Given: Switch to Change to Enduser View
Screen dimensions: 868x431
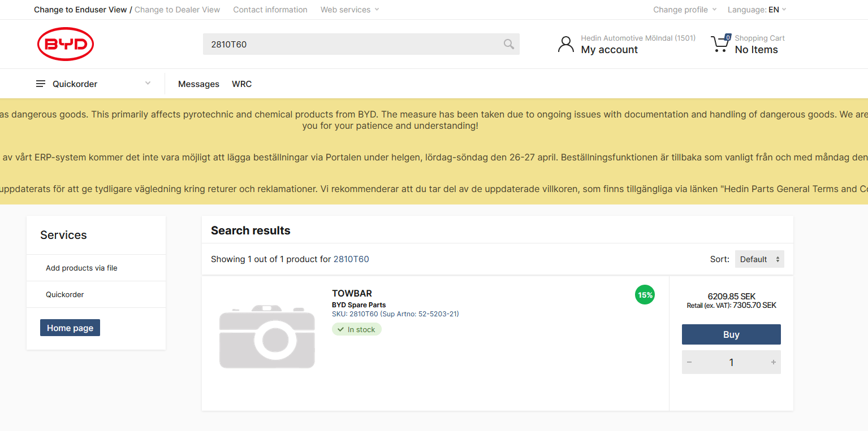Looking at the screenshot, I should tap(80, 10).
